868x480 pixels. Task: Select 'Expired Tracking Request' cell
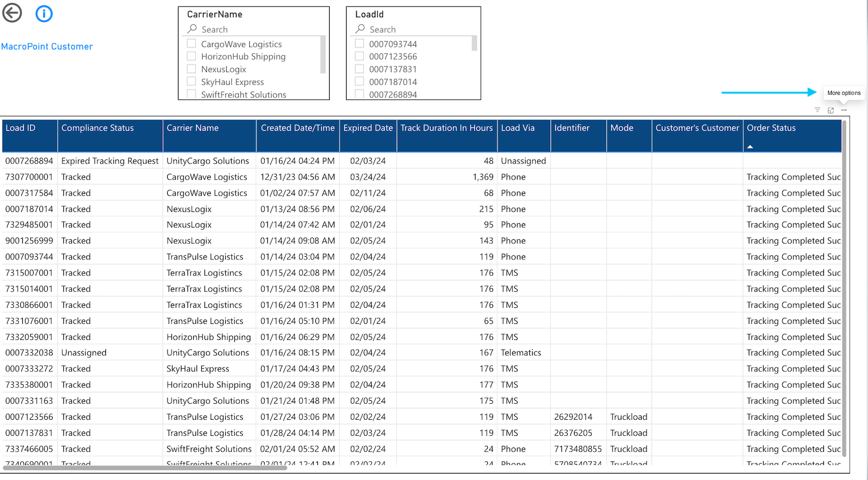[x=110, y=160]
